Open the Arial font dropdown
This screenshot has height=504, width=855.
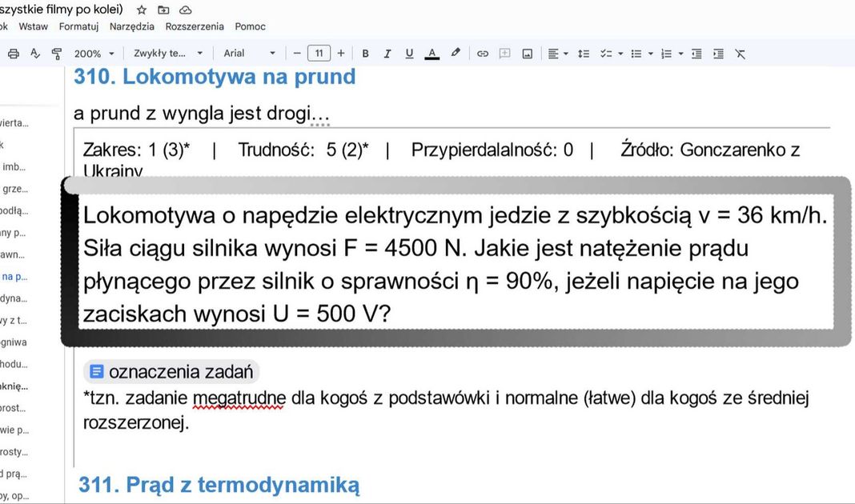coord(249,54)
